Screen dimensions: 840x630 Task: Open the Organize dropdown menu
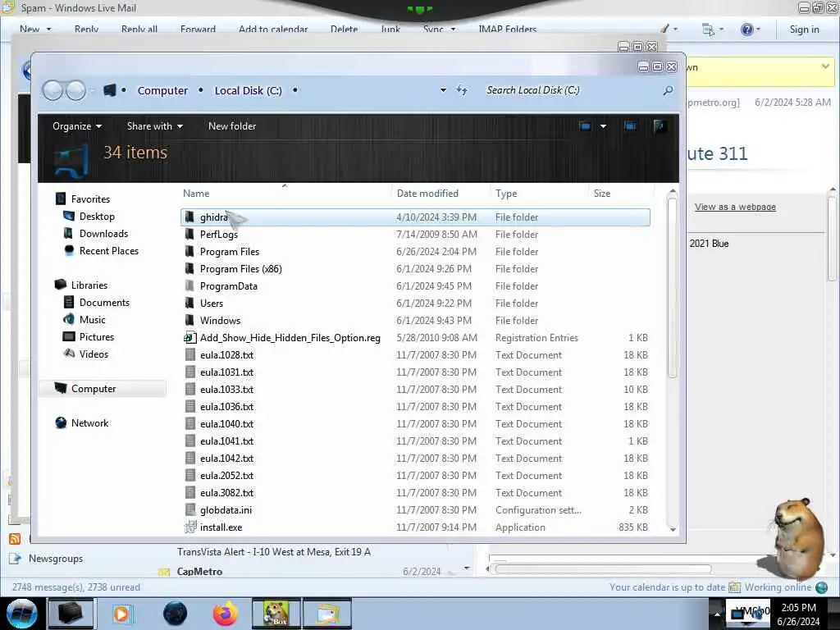coord(76,126)
